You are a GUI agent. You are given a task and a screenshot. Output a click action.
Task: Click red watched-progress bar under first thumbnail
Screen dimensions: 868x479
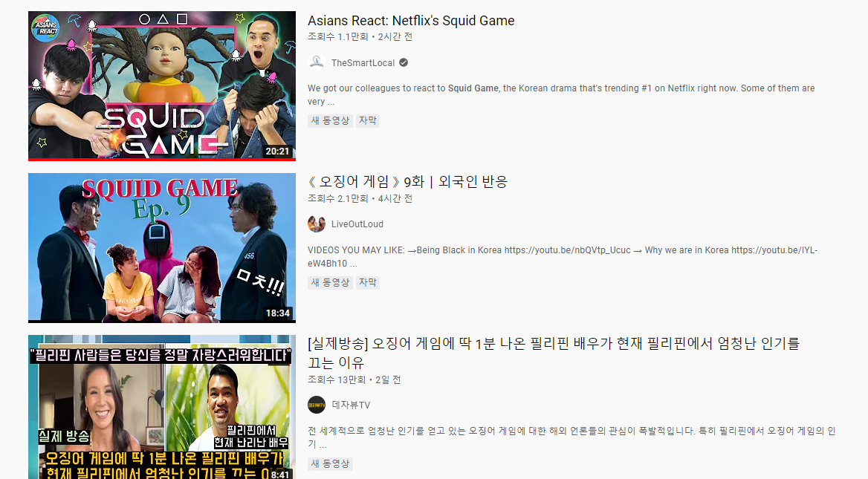click(162, 160)
